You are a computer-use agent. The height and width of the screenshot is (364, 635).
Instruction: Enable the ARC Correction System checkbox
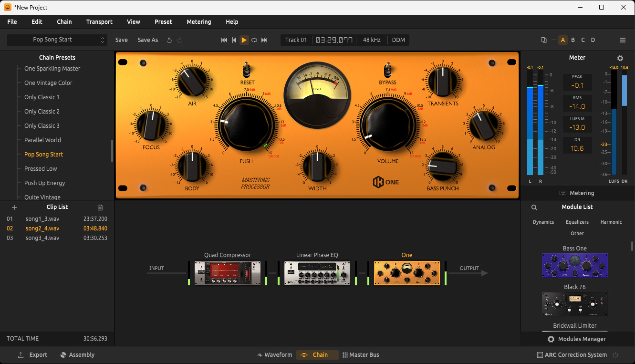pyautogui.click(x=540, y=355)
